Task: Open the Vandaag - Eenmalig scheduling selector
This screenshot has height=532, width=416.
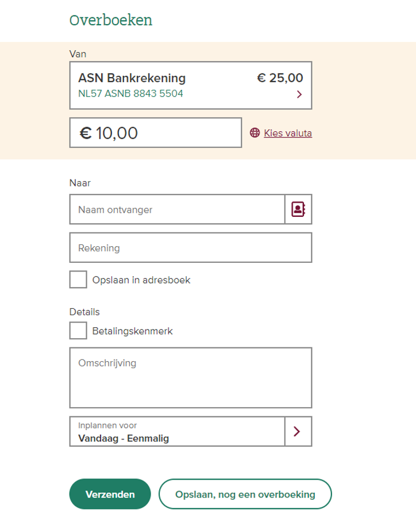Action: pos(177,431)
